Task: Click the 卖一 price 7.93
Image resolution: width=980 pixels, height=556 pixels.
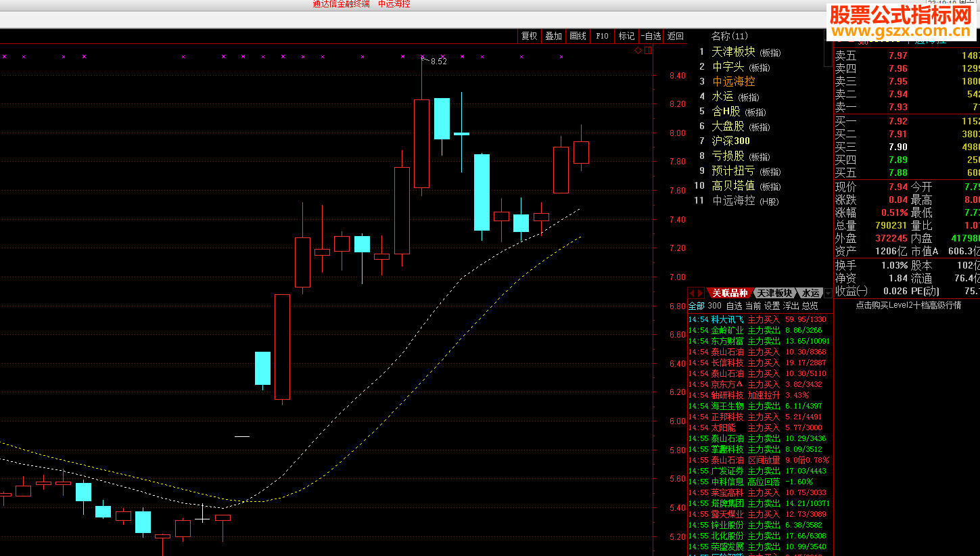Action: click(898, 107)
